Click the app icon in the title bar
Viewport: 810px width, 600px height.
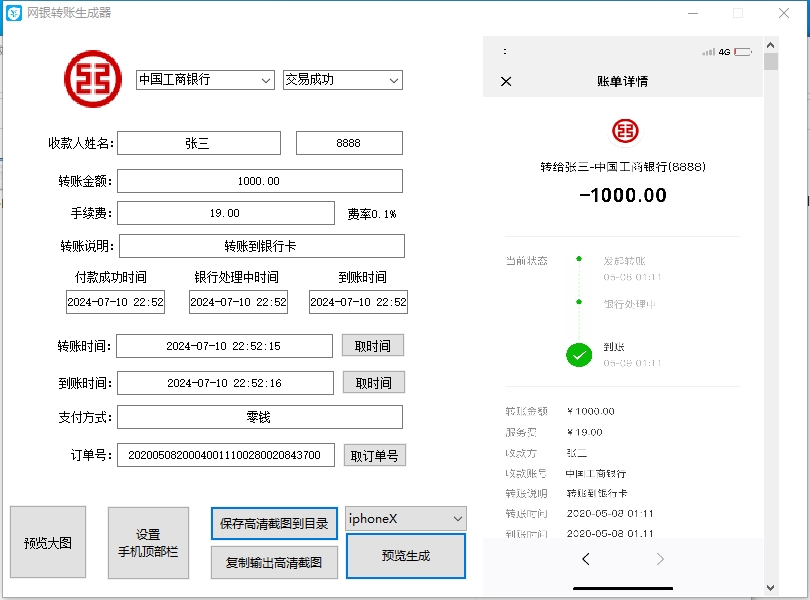coord(12,12)
